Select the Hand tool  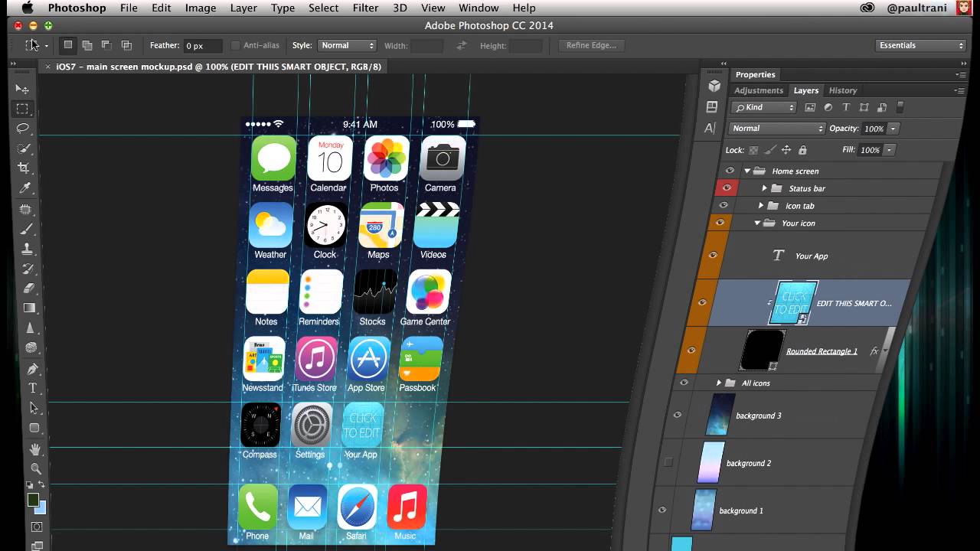[x=35, y=448]
